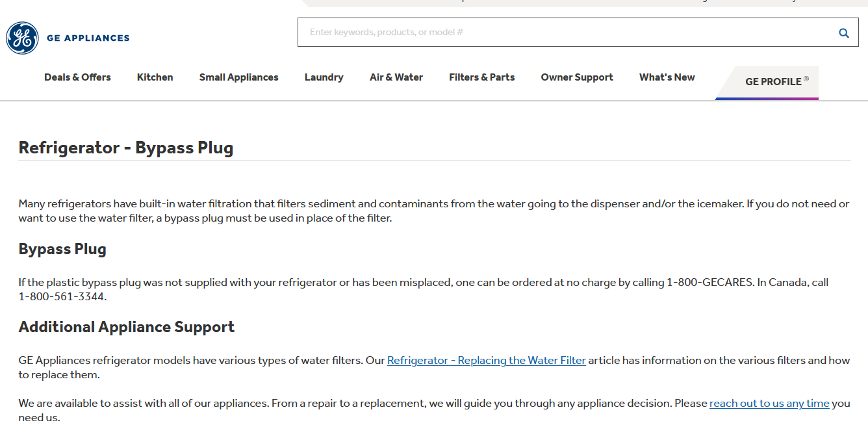
Task: Expand the Small Appliances menu
Action: [238, 77]
